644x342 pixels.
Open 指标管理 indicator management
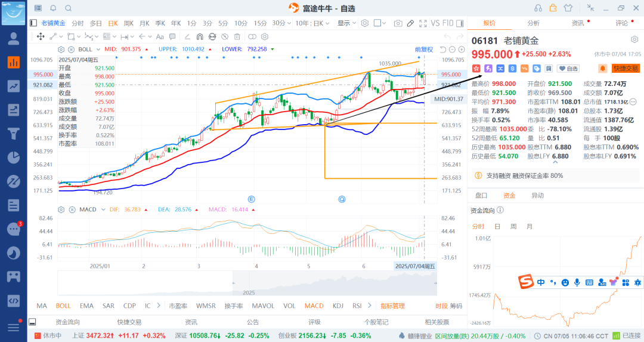tap(392, 306)
